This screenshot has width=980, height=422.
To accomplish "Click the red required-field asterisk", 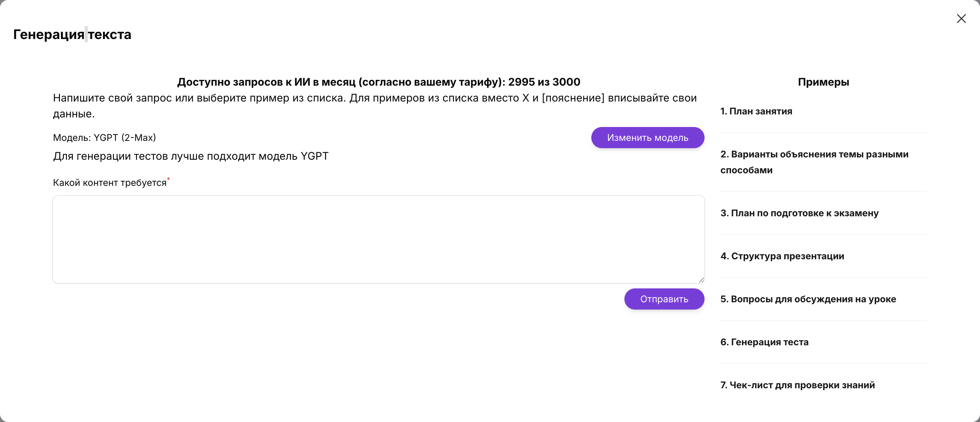I will [169, 179].
